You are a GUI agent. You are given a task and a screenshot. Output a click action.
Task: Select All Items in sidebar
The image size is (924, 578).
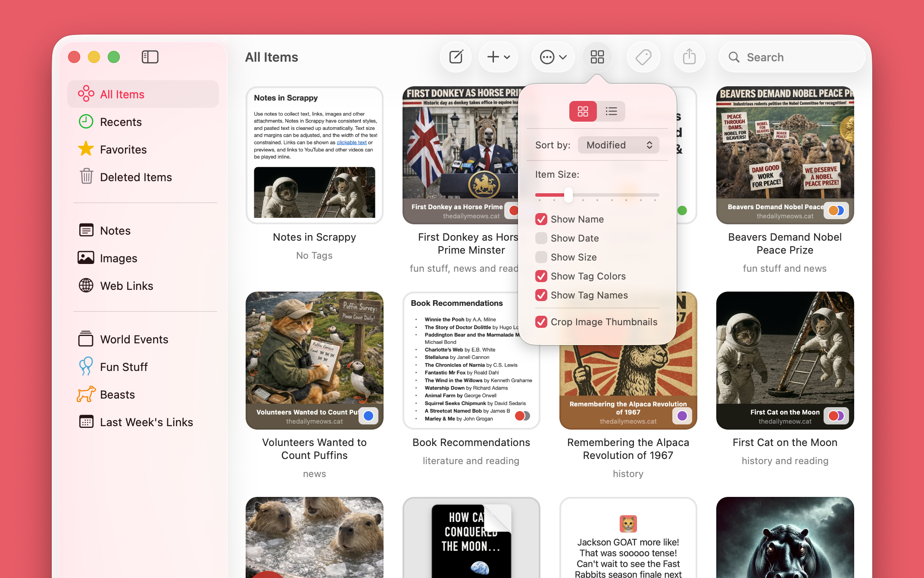pyautogui.click(x=143, y=94)
